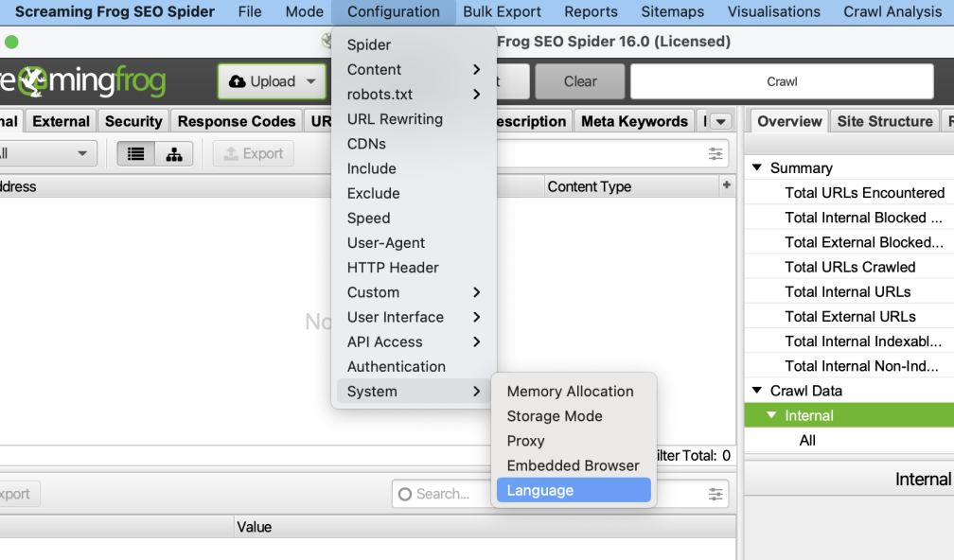Collapse the Crawl Data section
954x560 pixels.
(757, 391)
